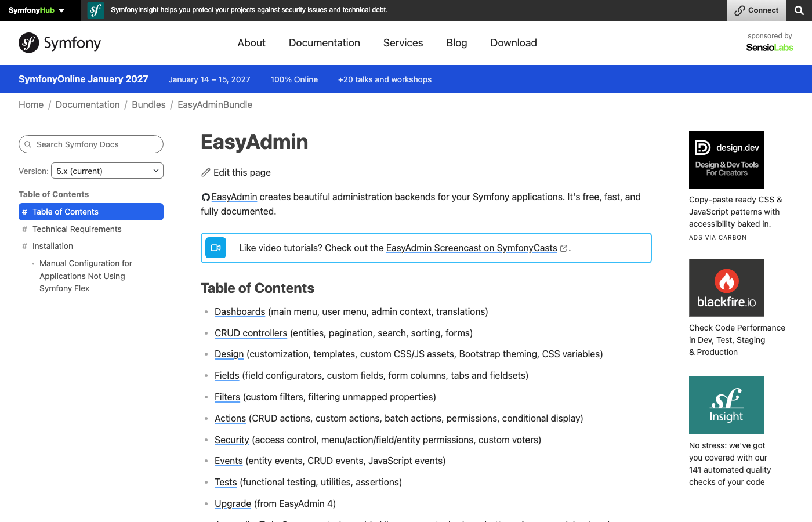Open the search magnifier icon in top bar
812x522 pixels.
click(799, 10)
